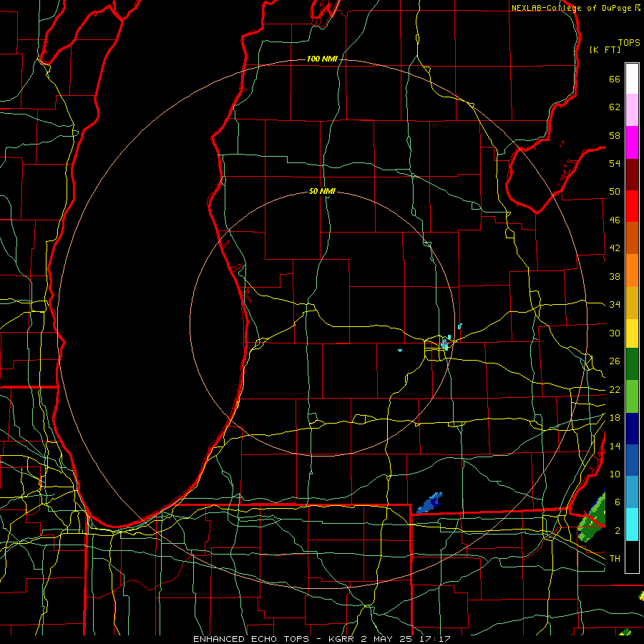Click the legend value 66
This screenshot has width=644, height=644.
click(615, 79)
